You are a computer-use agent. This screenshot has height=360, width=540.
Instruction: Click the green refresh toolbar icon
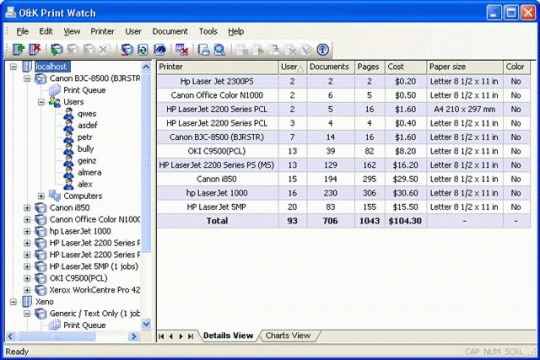click(143, 50)
